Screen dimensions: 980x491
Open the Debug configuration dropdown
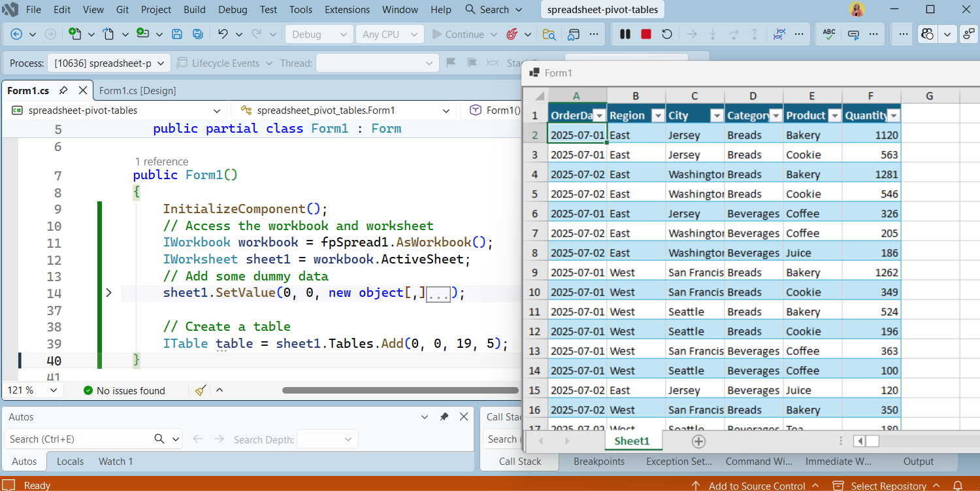tap(319, 33)
